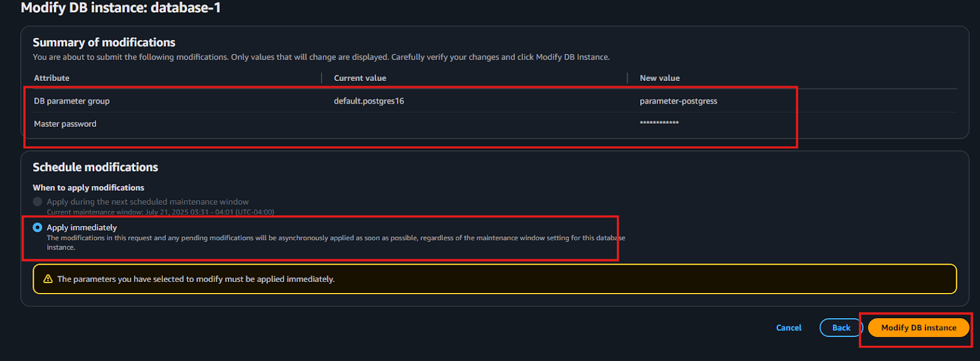
Task: Go back with the Back button
Action: pos(841,328)
